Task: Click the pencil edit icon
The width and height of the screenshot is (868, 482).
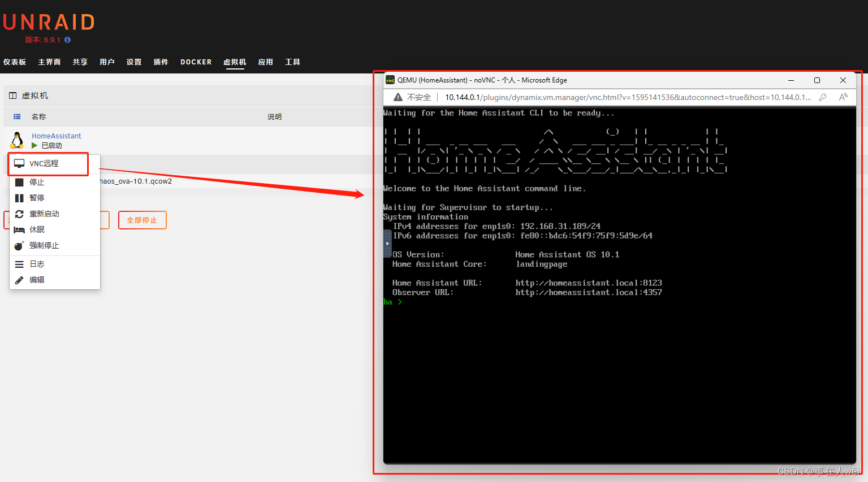Action: 19,280
